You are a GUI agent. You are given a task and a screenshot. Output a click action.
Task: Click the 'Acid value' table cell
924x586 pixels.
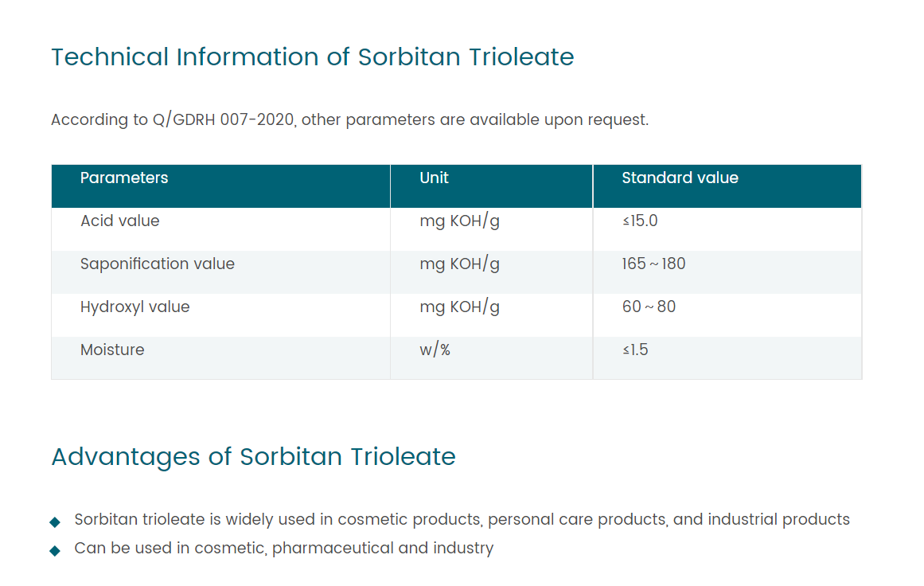pyautogui.click(x=120, y=221)
